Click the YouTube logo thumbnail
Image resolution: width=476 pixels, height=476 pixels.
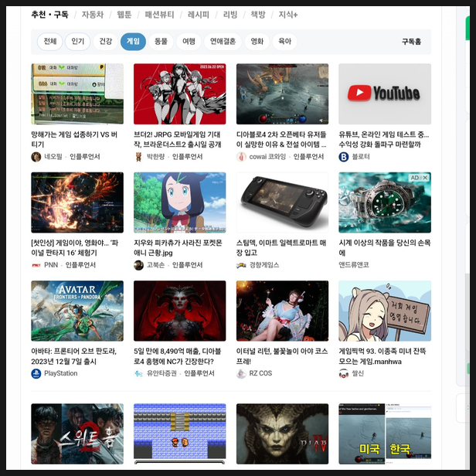coord(385,93)
